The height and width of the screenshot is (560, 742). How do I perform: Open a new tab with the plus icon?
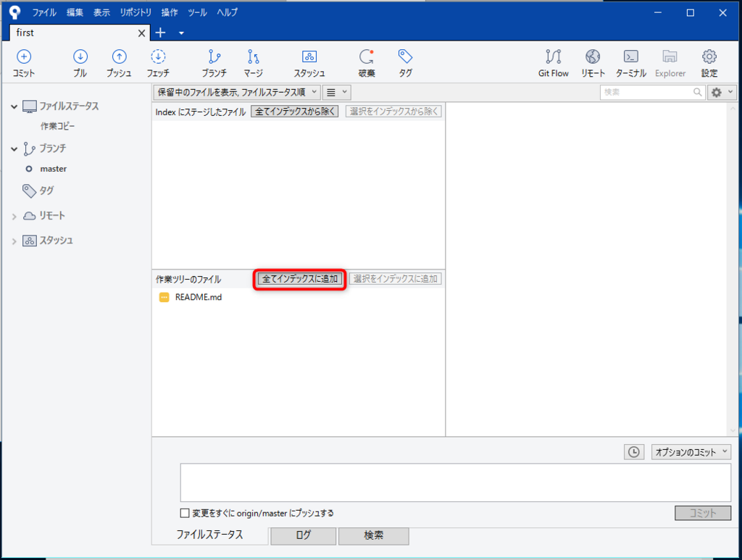pos(160,33)
